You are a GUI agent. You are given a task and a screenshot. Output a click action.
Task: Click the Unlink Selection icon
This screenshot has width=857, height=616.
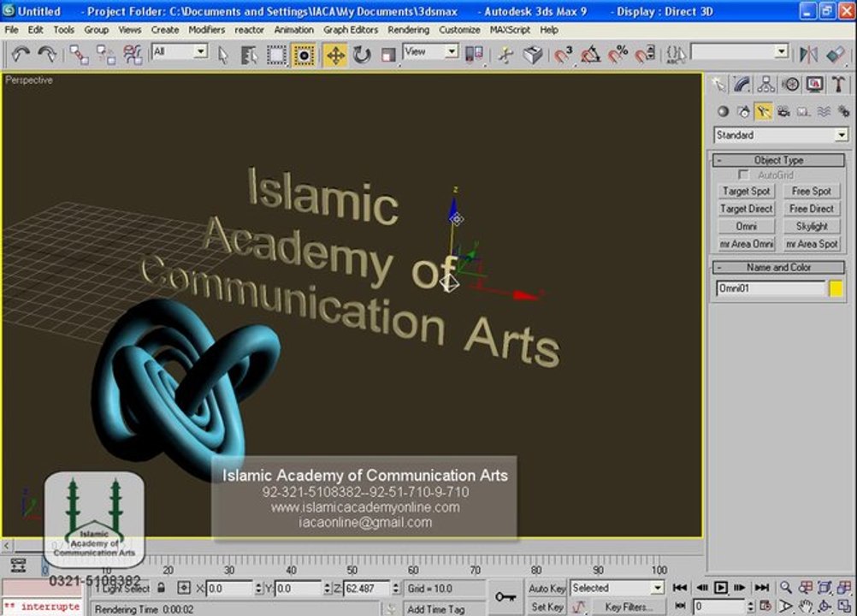point(105,55)
